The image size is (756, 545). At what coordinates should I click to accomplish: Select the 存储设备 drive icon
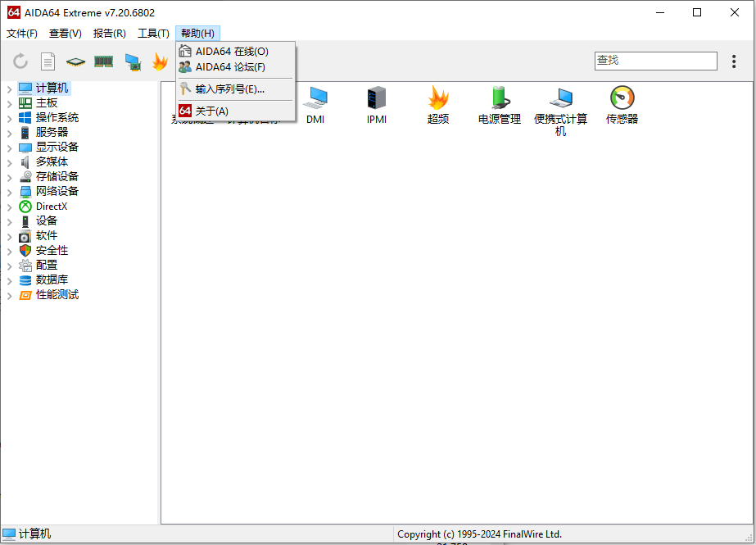click(25, 176)
